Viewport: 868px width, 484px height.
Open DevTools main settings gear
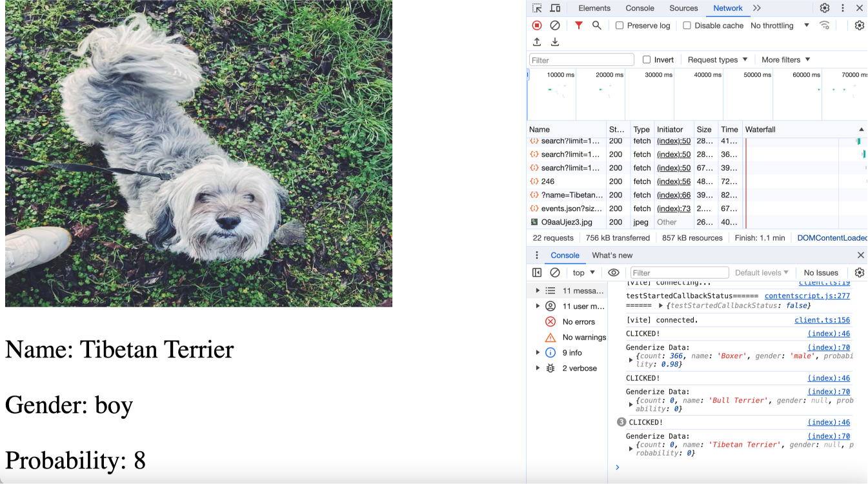coord(825,8)
